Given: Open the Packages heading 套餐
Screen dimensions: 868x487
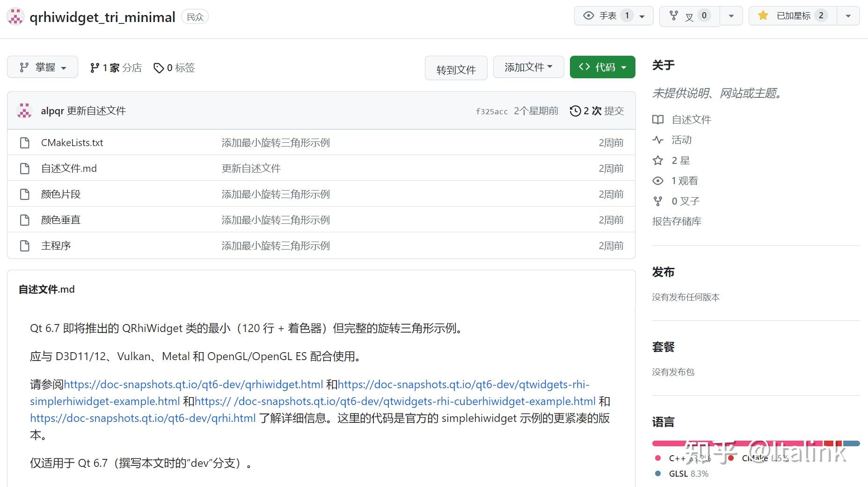Looking at the screenshot, I should 663,347.
